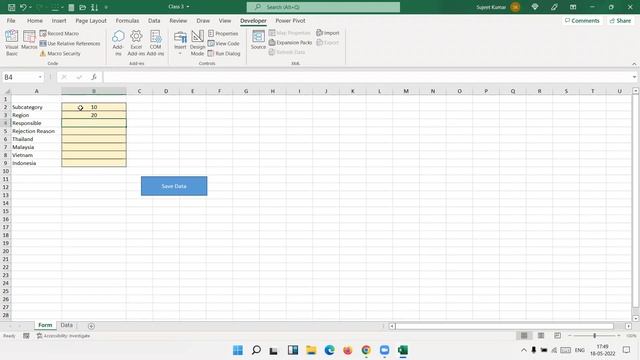Viewport: 640px width, 360px height.
Task: Click the zoom slider handle
Action: pyautogui.click(x=594, y=336)
